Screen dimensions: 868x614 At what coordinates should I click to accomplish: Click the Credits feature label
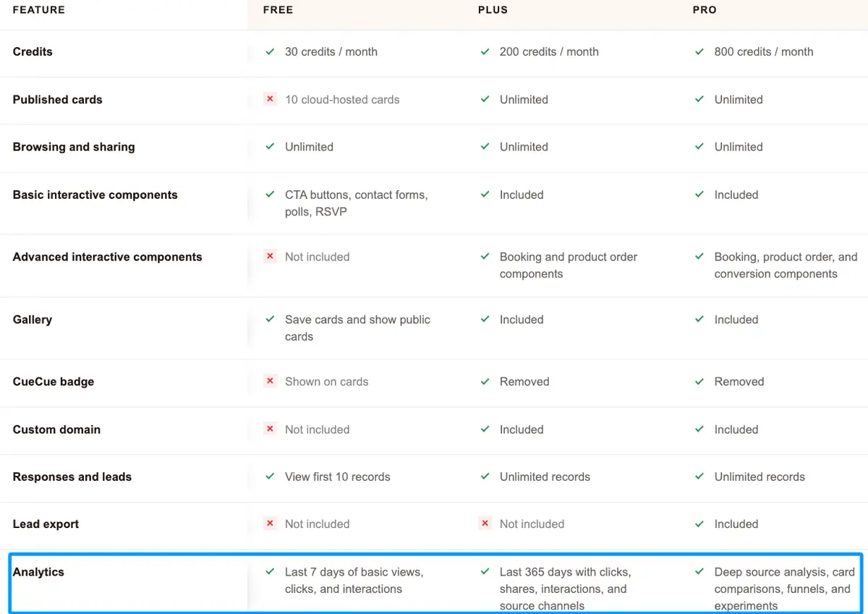[x=33, y=51]
